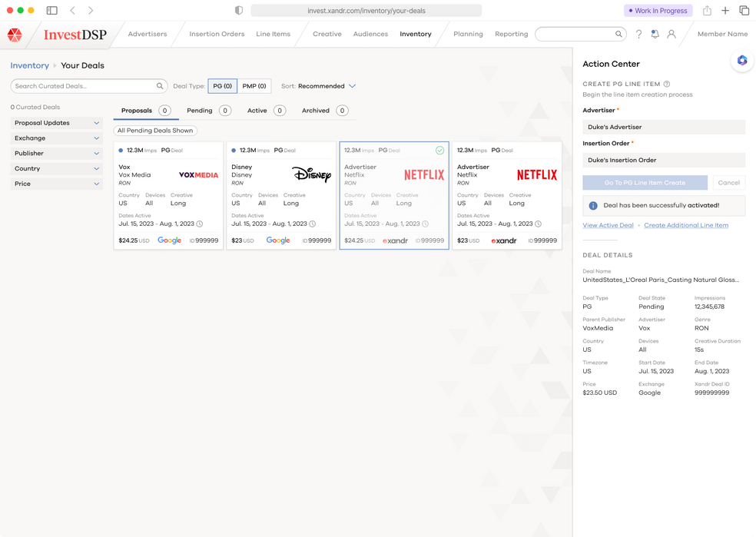Click the InvestDSP red logo icon
756x537 pixels.
pos(15,35)
